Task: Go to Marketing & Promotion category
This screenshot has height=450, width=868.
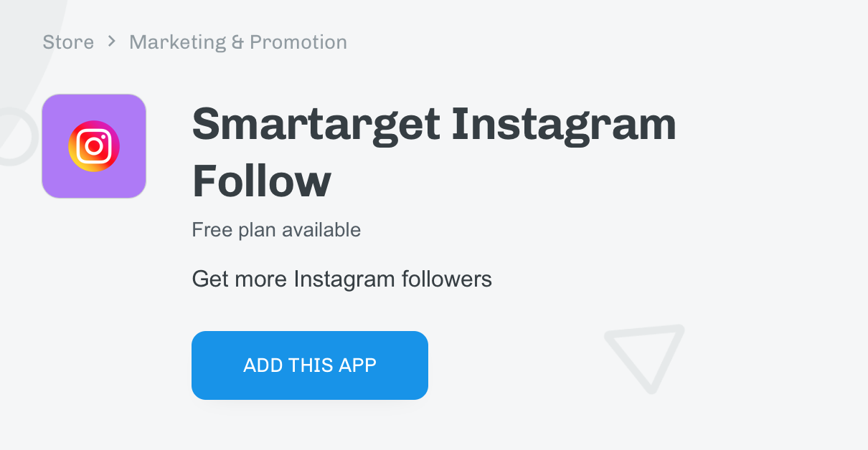Action: point(238,42)
